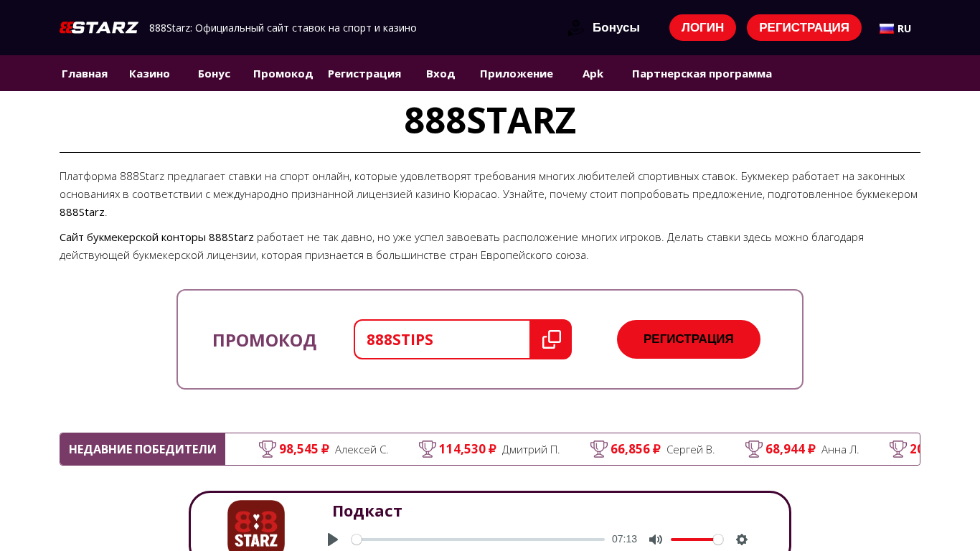The width and height of the screenshot is (980, 551).
Task: Copy the 888STIPS promo code
Action: coord(551,339)
